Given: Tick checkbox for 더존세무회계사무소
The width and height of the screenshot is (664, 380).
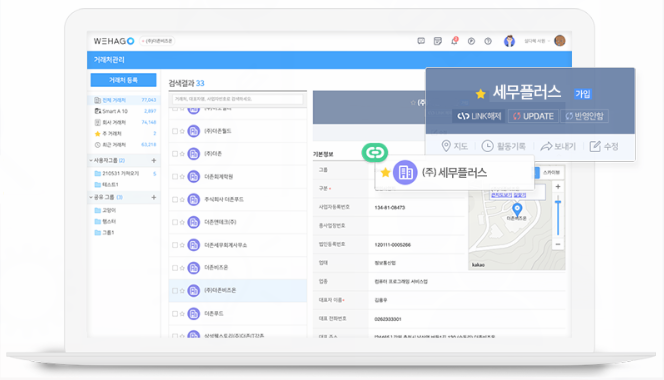Looking at the screenshot, I should click(174, 245).
